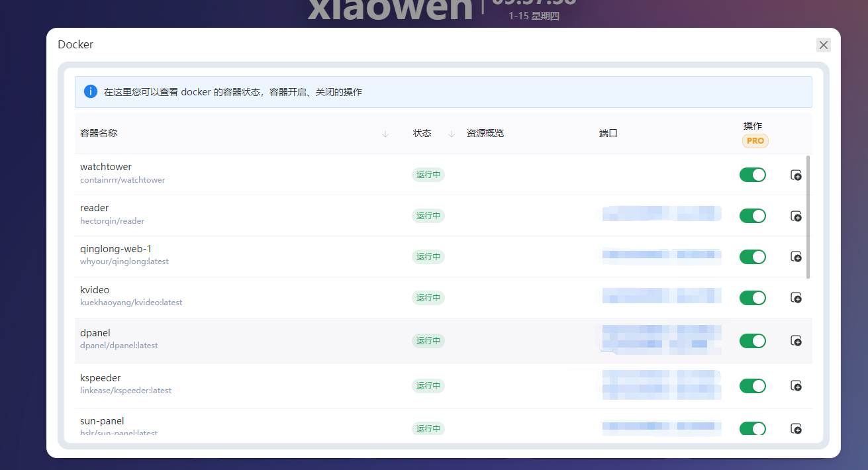
Task: Click the blue info icon in banner
Action: pos(91,91)
